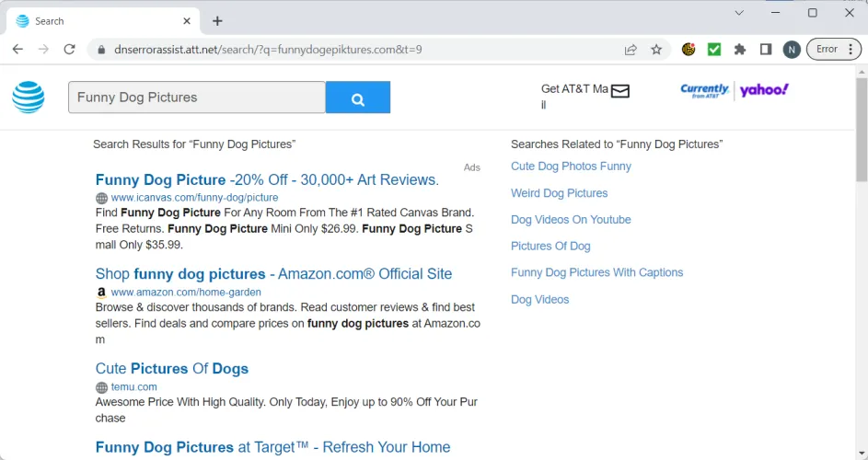Click the green checkmark extension icon
This screenshot has height=460, width=868.
(713, 50)
